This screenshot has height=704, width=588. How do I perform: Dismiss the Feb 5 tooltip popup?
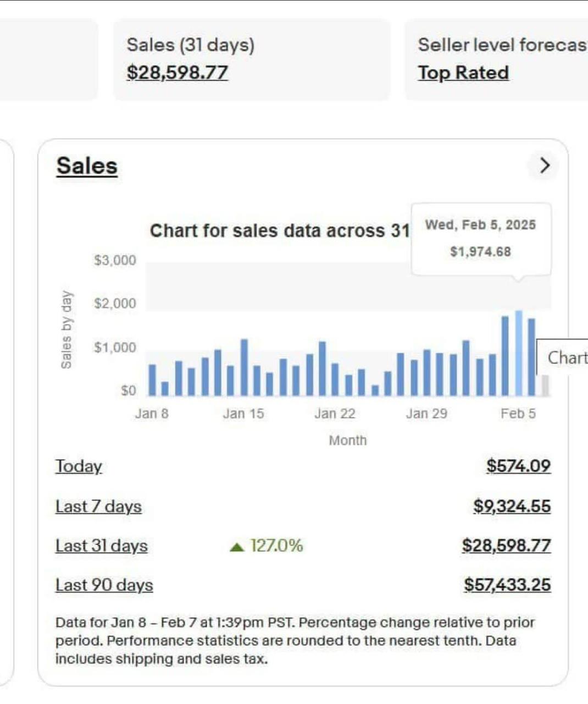(x=481, y=238)
